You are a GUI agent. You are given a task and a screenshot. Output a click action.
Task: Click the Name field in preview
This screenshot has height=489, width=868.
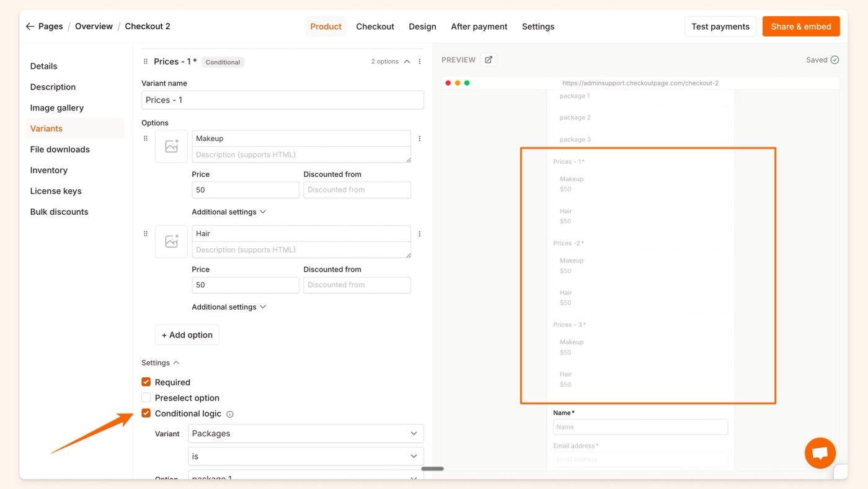[x=640, y=427]
